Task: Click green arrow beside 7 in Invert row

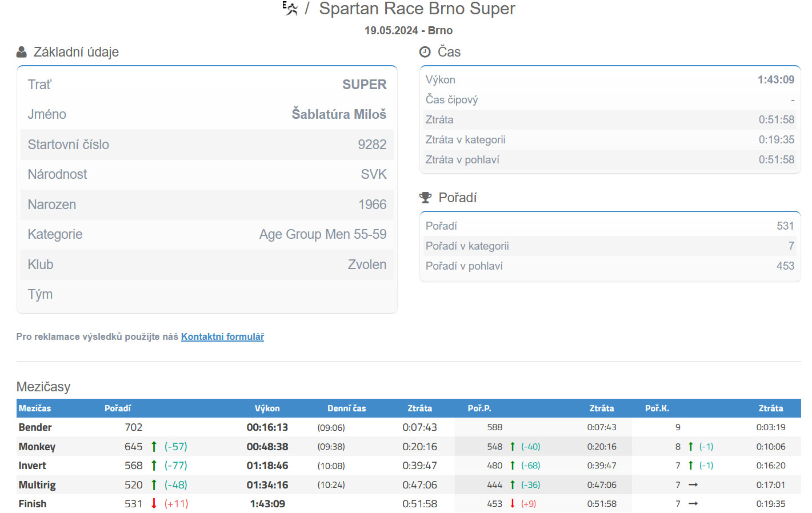Action: point(691,466)
